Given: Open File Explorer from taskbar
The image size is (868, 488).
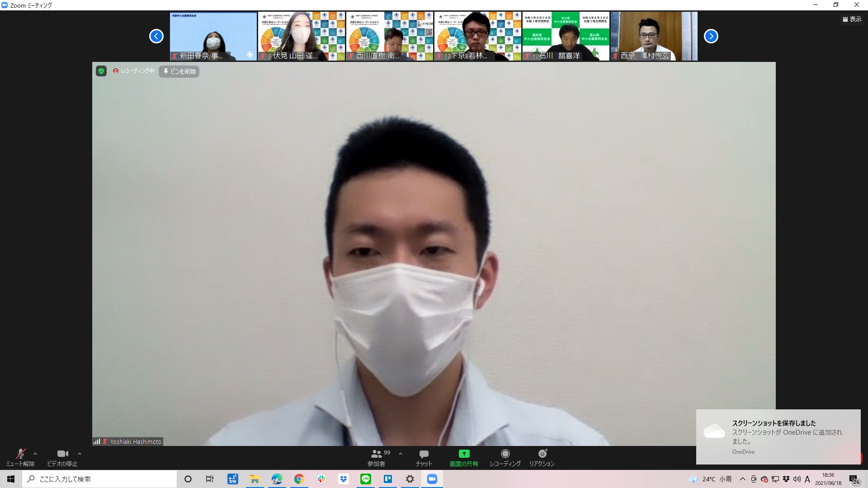Looking at the screenshot, I should tap(255, 479).
